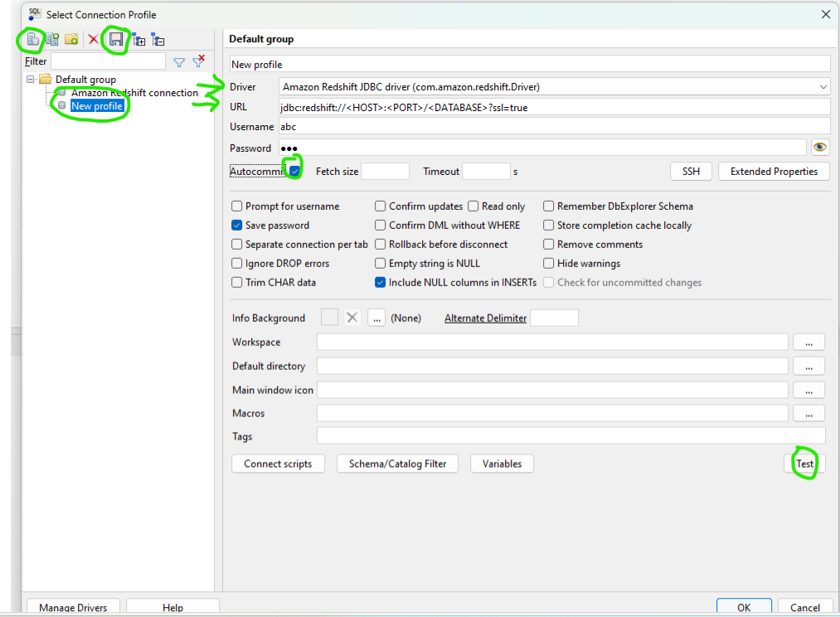Collapse all groups in the profile tree
Screen dimensions: 840x617
tap(158, 39)
